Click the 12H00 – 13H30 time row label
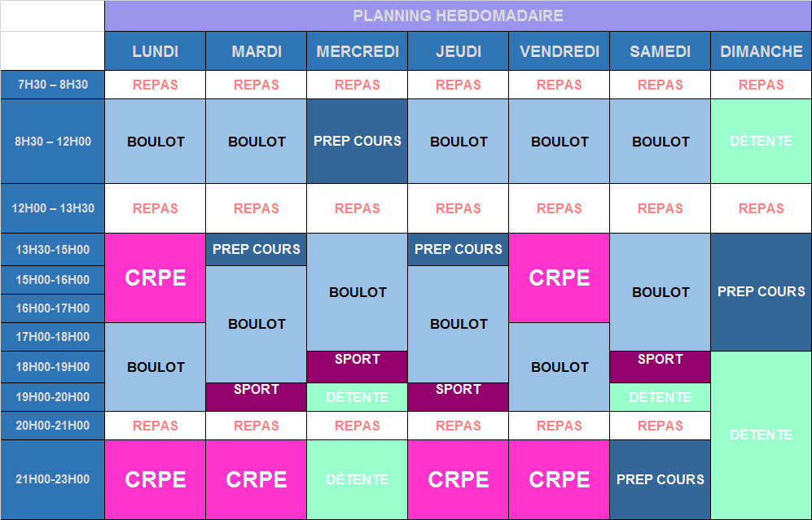 52,208
